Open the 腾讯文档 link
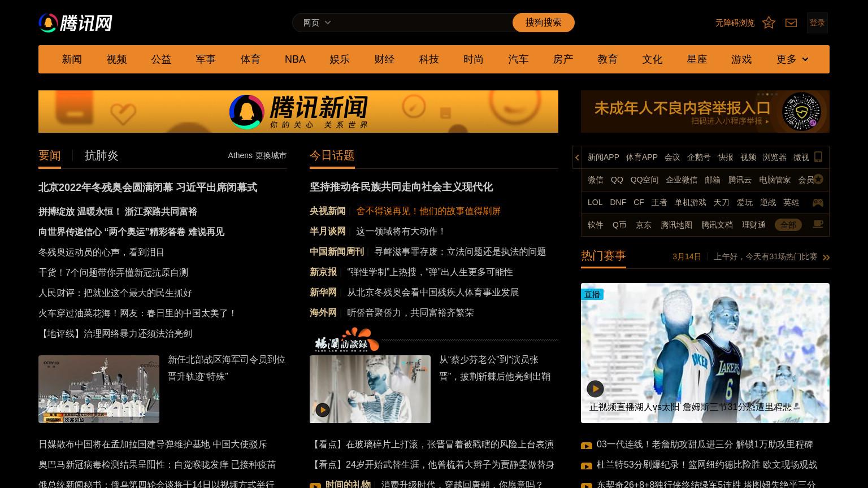Viewport: 868px width, 488px height. [x=717, y=225]
